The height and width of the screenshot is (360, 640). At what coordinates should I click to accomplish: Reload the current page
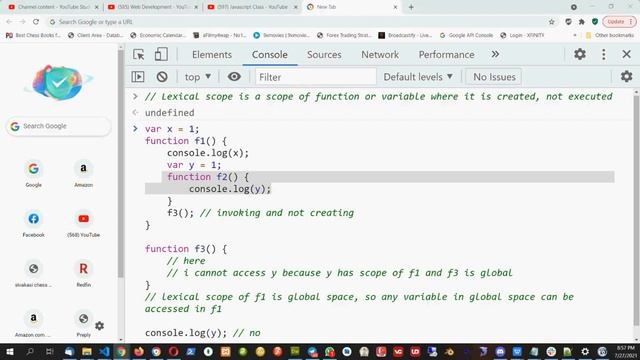(36, 22)
